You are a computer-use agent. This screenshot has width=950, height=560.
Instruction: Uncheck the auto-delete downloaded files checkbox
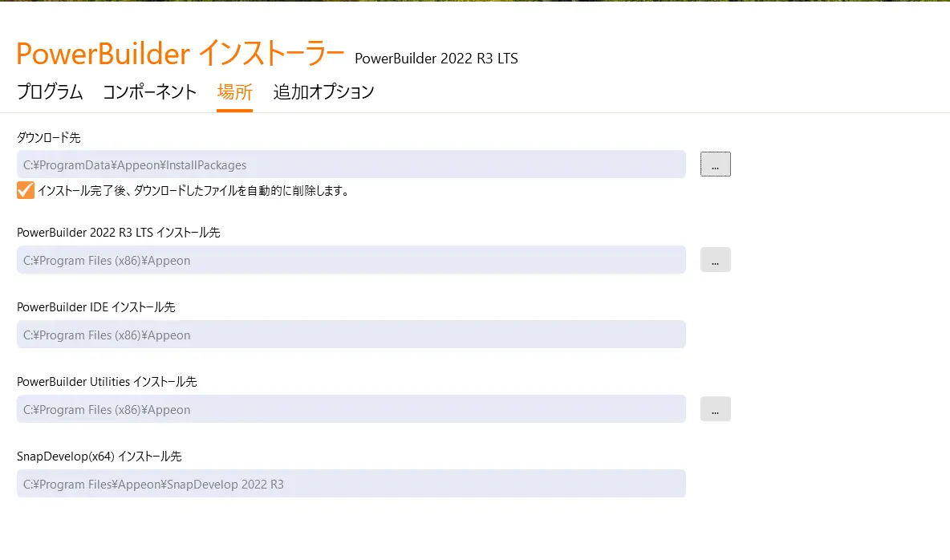[x=26, y=190]
